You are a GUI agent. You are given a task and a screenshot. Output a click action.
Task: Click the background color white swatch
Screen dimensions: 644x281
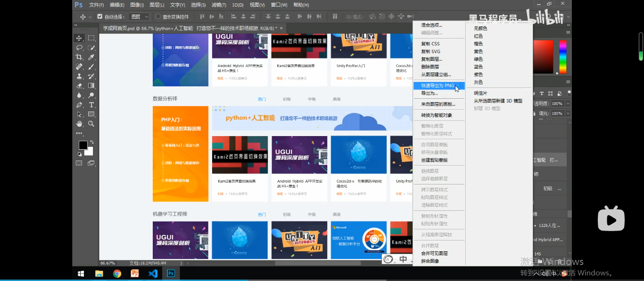click(x=90, y=152)
